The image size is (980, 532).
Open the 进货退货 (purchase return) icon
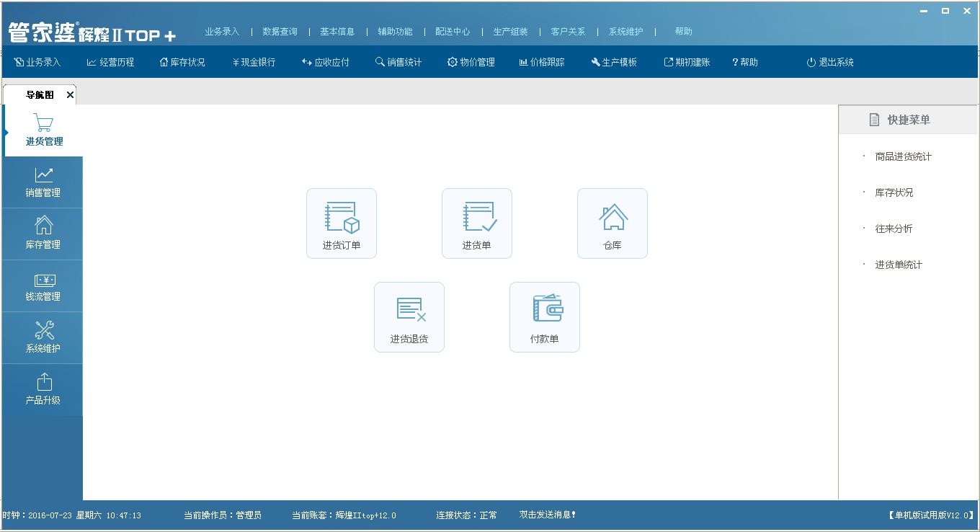(409, 316)
